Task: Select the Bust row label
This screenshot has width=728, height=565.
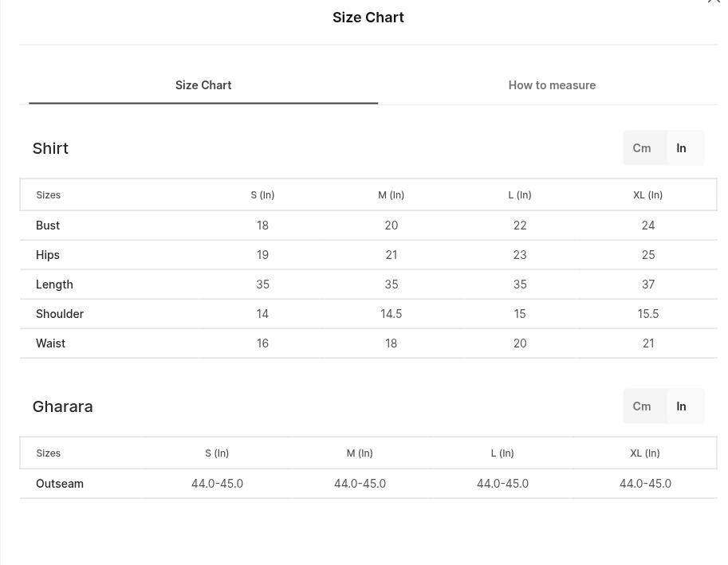Action: pyautogui.click(x=48, y=226)
